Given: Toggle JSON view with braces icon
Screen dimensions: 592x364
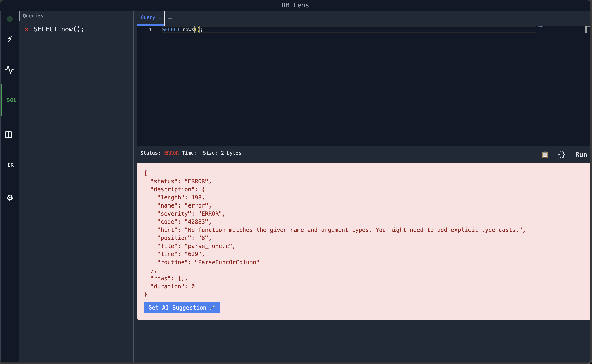Looking at the screenshot, I should pos(562,154).
